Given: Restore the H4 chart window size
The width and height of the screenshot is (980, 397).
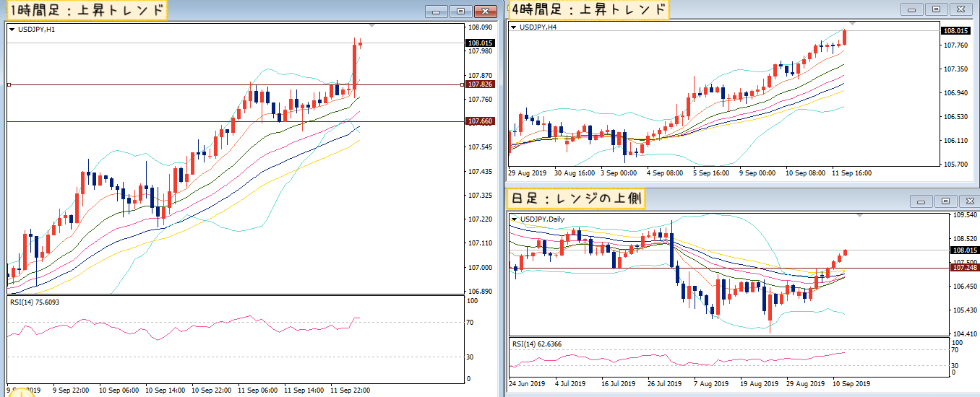Looking at the screenshot, I should pyautogui.click(x=936, y=9).
